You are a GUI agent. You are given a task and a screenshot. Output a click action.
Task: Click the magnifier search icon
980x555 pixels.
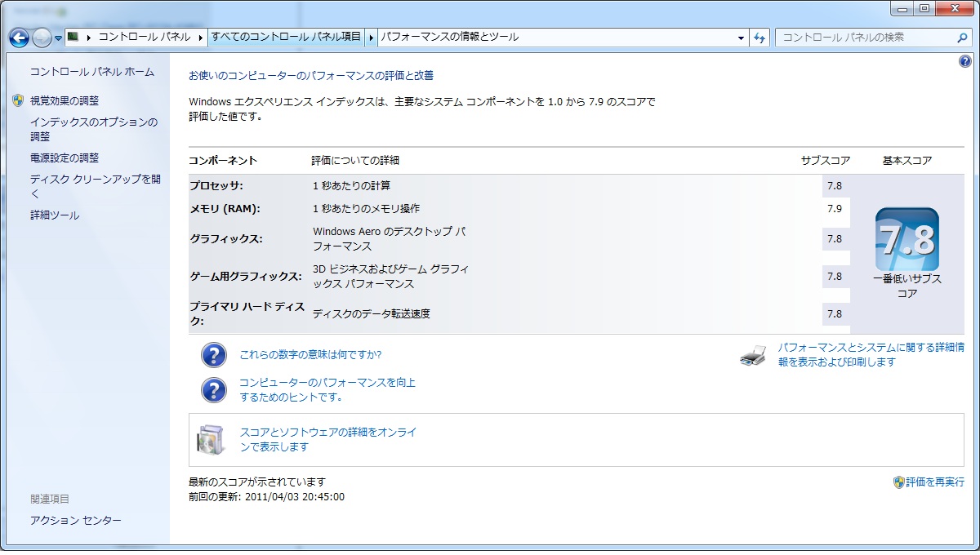tap(963, 38)
